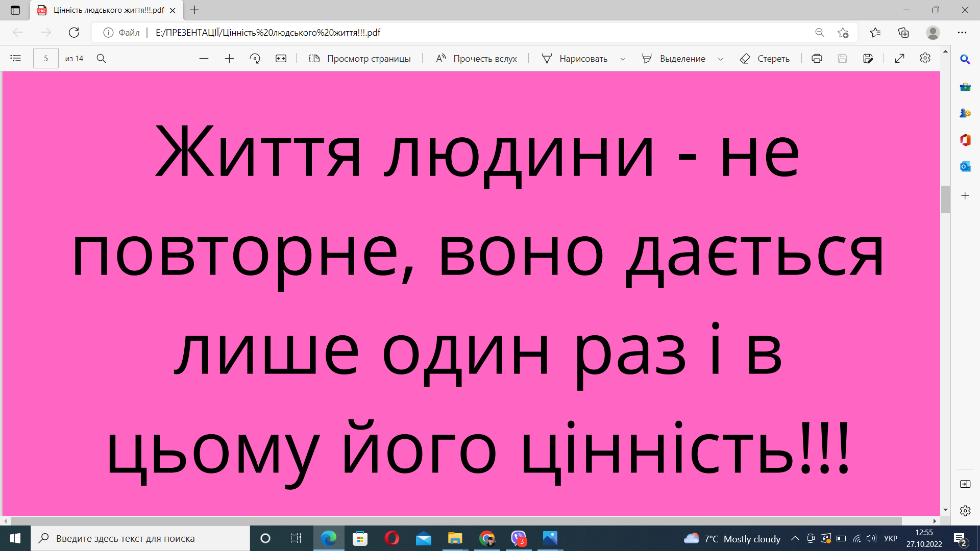Image resolution: width=980 pixels, height=551 pixels.
Task: Open the volume control in system tray
Action: click(871, 538)
